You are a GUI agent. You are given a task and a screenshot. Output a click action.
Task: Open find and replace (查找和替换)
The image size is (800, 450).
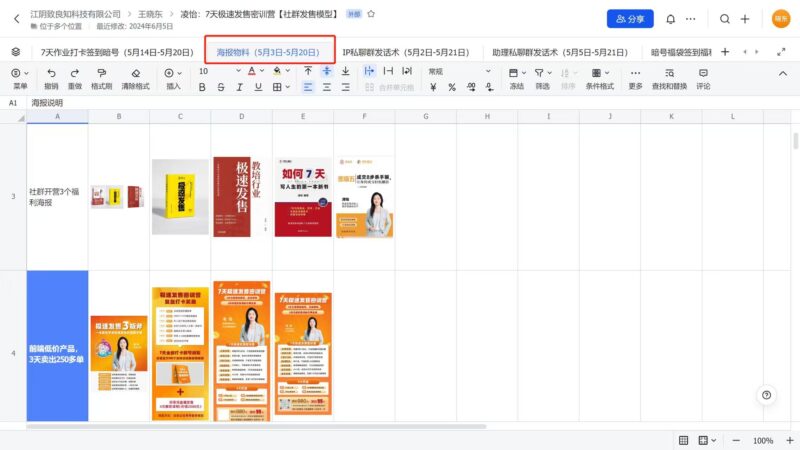668,73
